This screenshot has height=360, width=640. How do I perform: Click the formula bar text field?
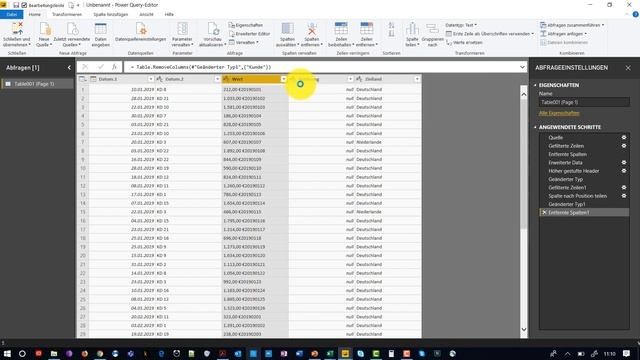(x=320, y=67)
